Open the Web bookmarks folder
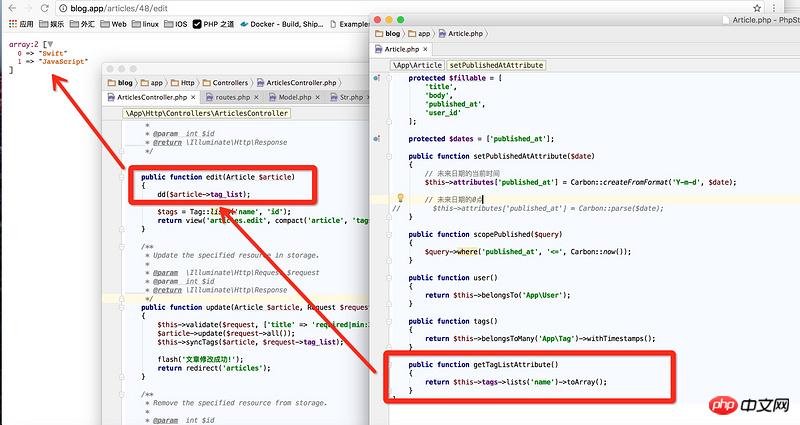Image resolution: width=800 pixels, height=425 pixels. click(x=113, y=23)
